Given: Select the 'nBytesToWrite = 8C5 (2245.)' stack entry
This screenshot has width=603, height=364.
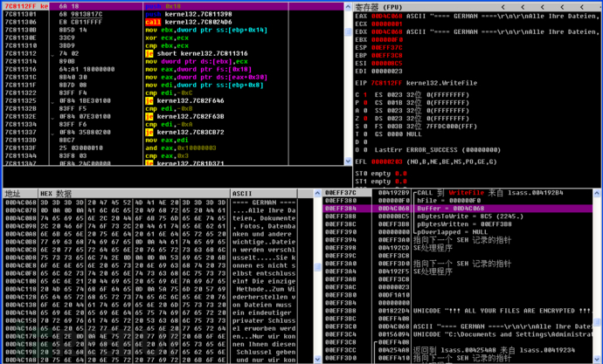Looking at the screenshot, I should click(470, 216).
